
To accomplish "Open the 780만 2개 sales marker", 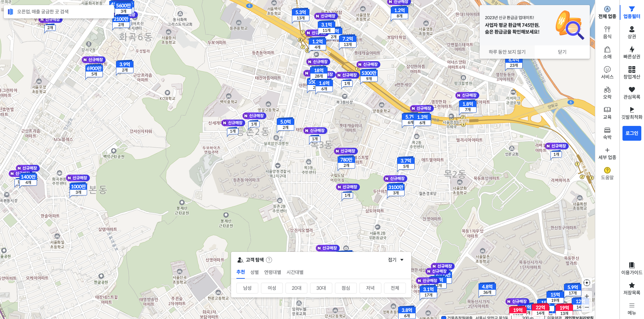I will [x=346, y=163].
